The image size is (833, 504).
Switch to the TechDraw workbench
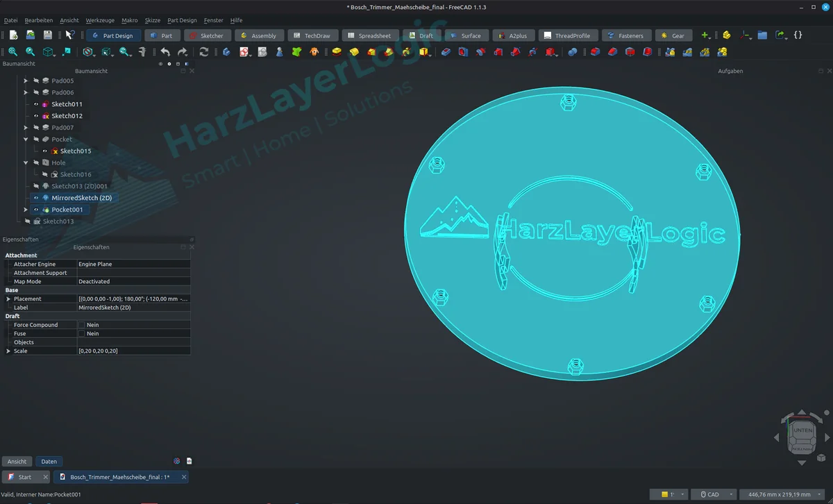[312, 35]
